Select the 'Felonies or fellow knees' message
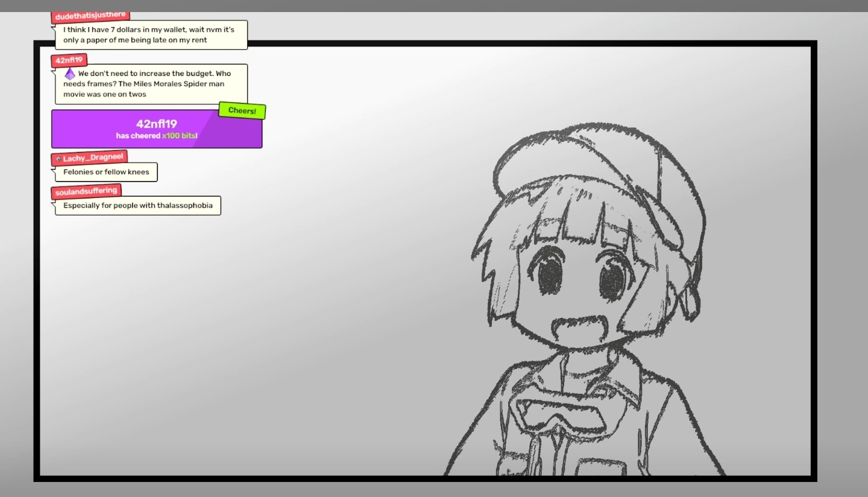The height and width of the screenshot is (497, 868). coord(106,172)
